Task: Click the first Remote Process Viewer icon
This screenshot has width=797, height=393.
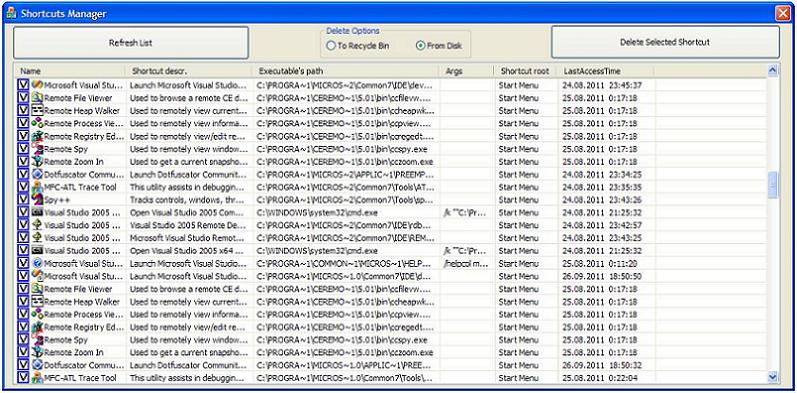Action: pyautogui.click(x=38, y=123)
